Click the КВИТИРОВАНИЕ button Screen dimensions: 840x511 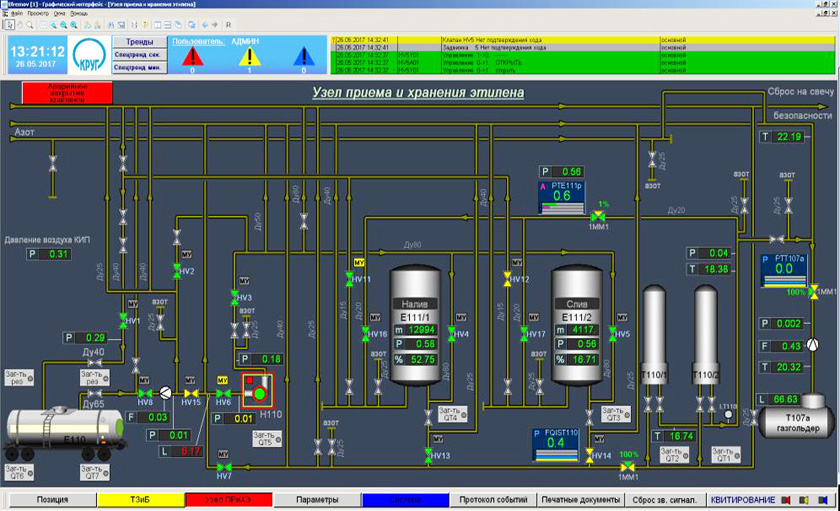(742, 499)
